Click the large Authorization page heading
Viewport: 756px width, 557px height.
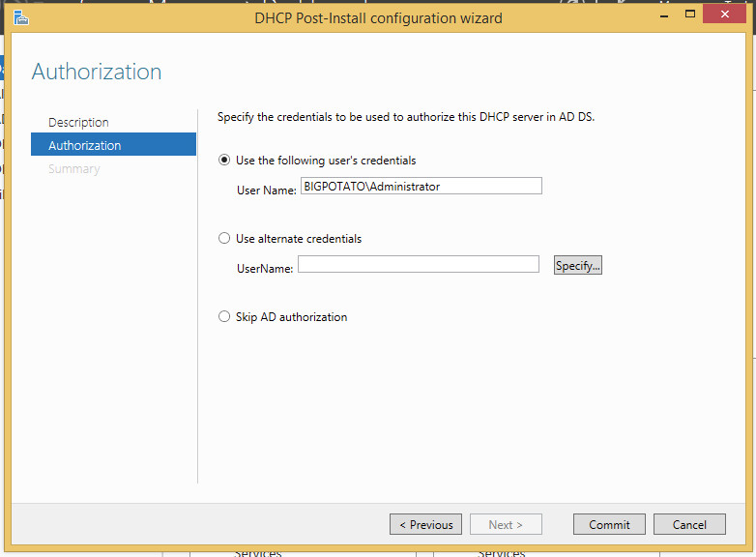pyautogui.click(x=97, y=72)
